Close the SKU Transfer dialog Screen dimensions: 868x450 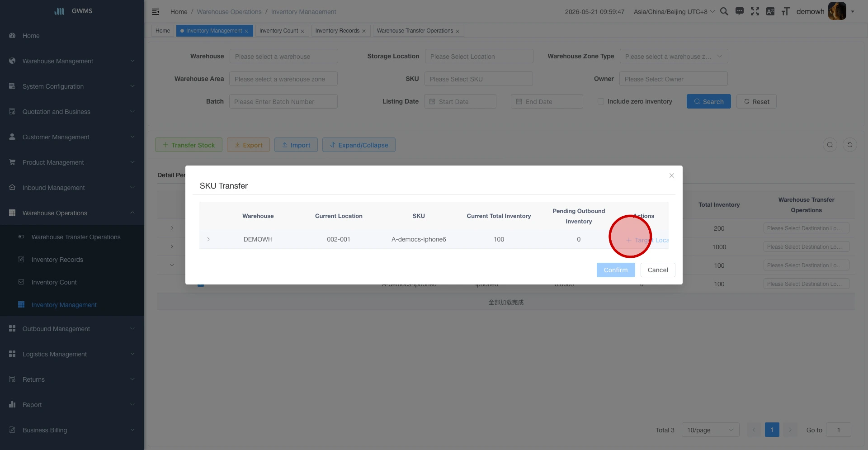[672, 175]
